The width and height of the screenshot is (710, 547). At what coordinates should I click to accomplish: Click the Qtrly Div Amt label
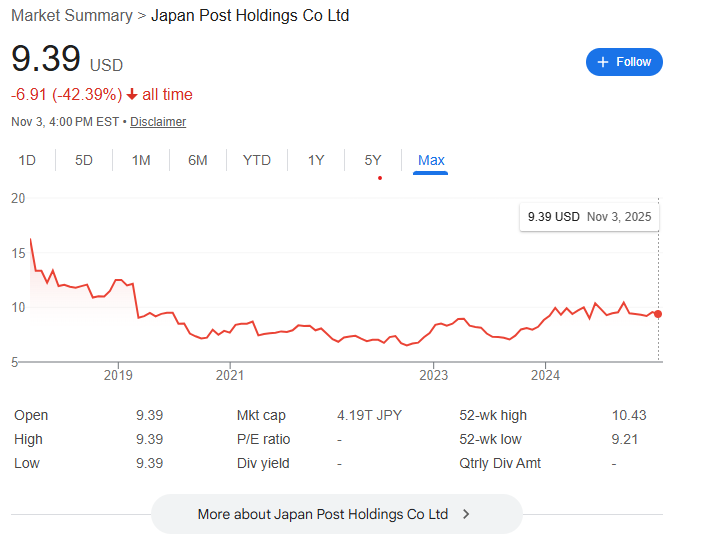500,463
